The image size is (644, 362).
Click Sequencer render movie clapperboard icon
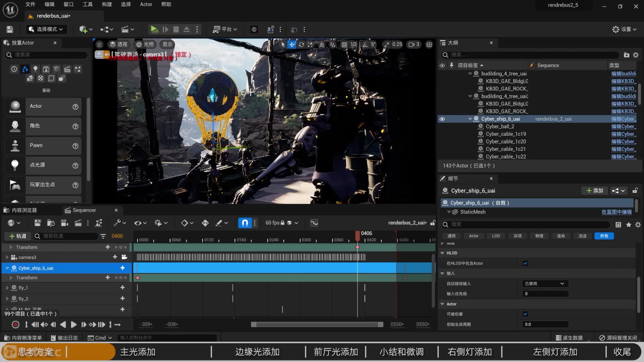pyautogui.click(x=78, y=223)
